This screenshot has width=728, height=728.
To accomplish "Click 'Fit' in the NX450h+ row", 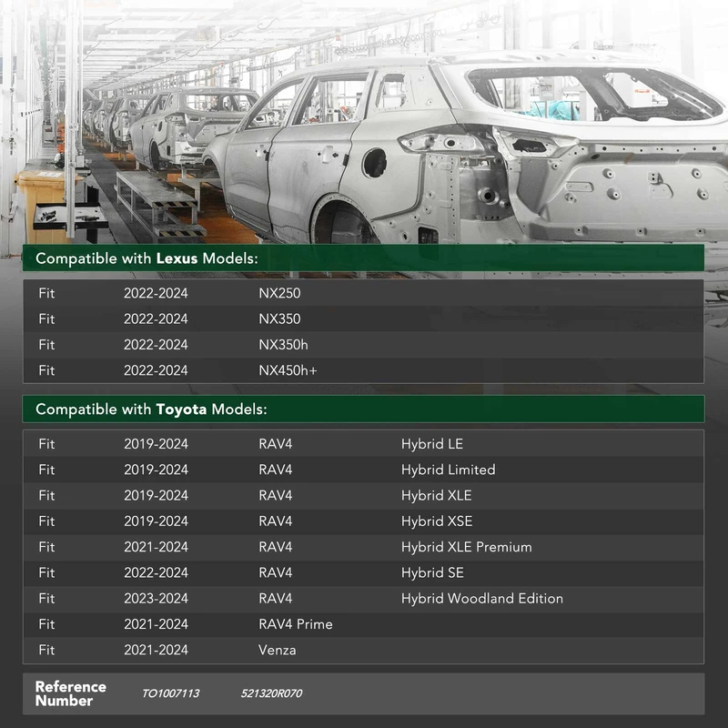I will click(46, 370).
